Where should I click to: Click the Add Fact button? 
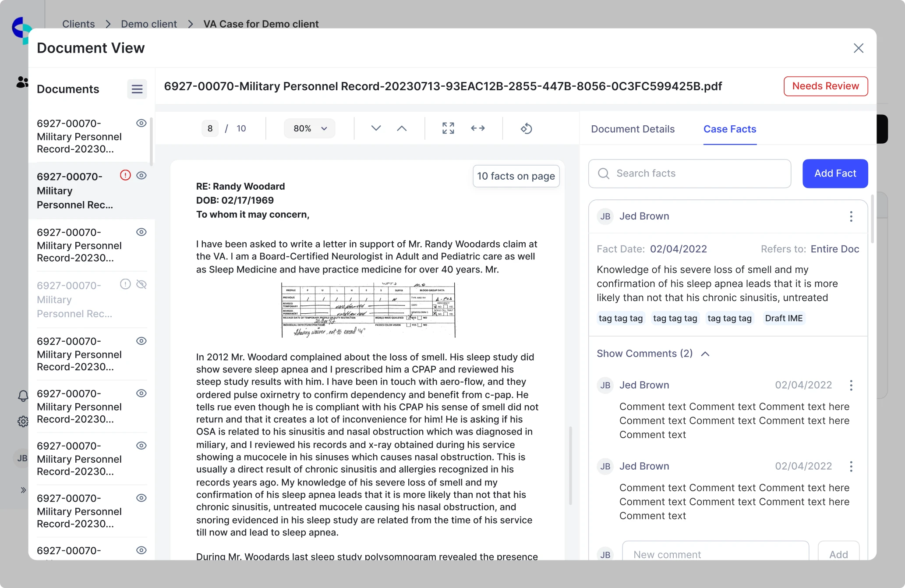tap(834, 174)
